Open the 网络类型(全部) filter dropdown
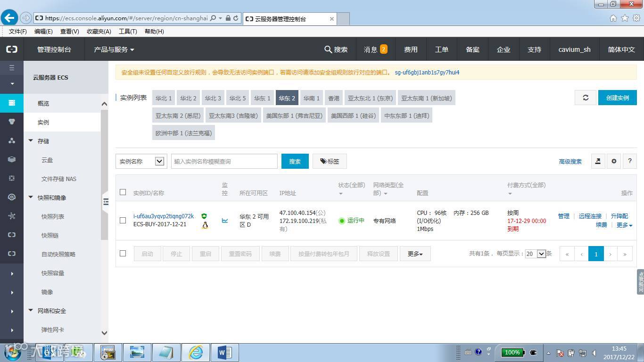The width and height of the screenshot is (644, 362). point(388,189)
